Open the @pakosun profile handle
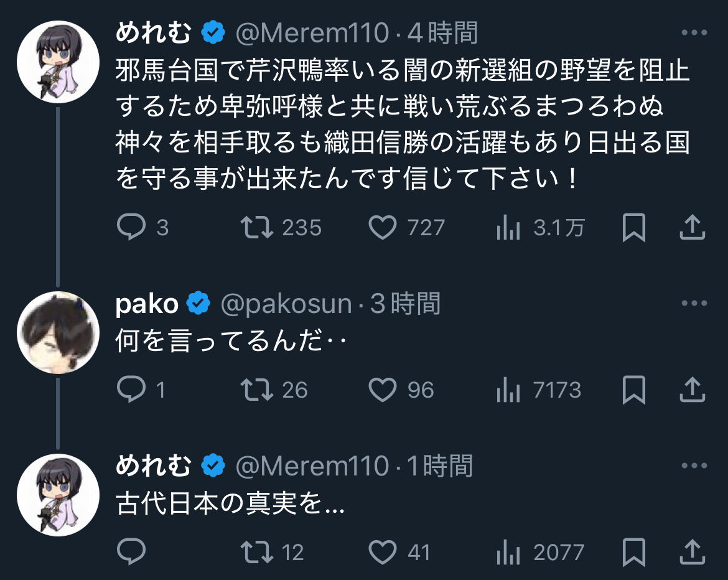Screen dimensions: 728x580 tap(286, 304)
